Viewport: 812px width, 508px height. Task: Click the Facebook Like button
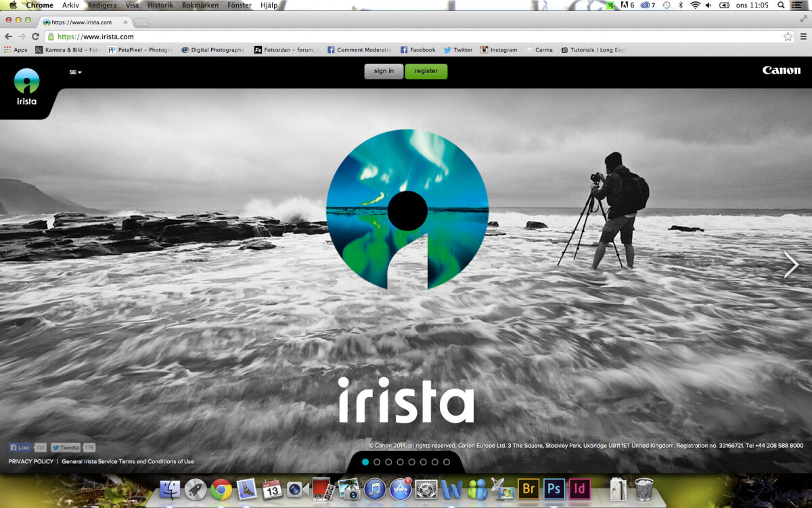(20, 448)
